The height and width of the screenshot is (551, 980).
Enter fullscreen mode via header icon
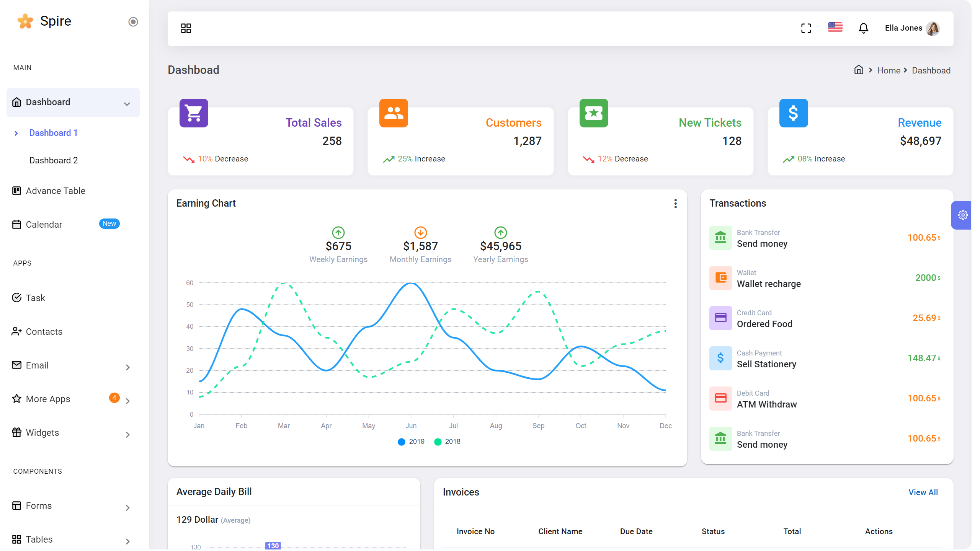806,28
